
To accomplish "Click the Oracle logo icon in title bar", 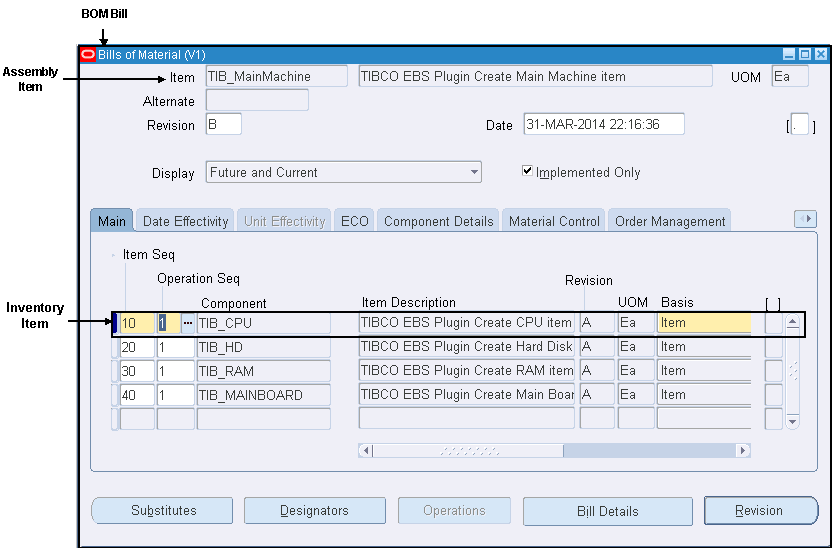I will 88,55.
